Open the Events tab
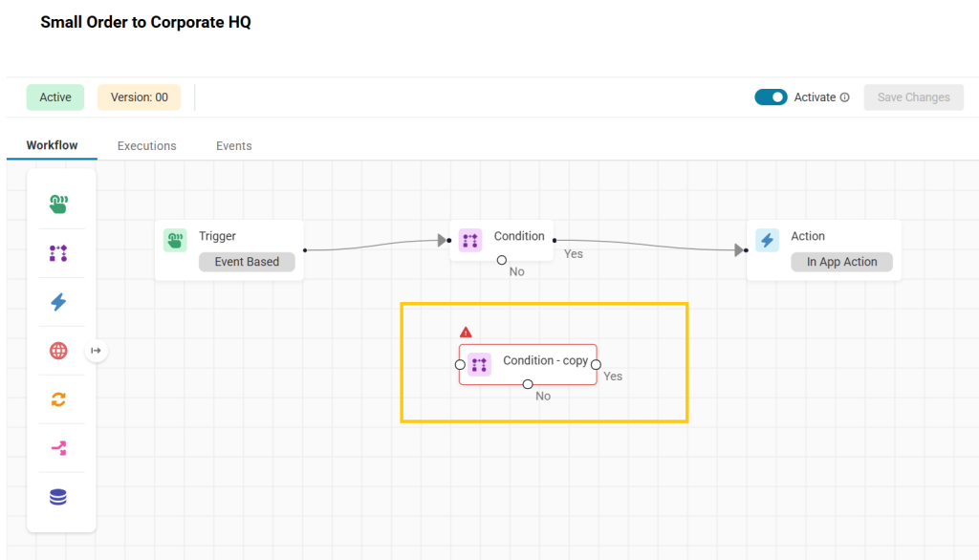The height and width of the screenshot is (560, 979). [234, 146]
